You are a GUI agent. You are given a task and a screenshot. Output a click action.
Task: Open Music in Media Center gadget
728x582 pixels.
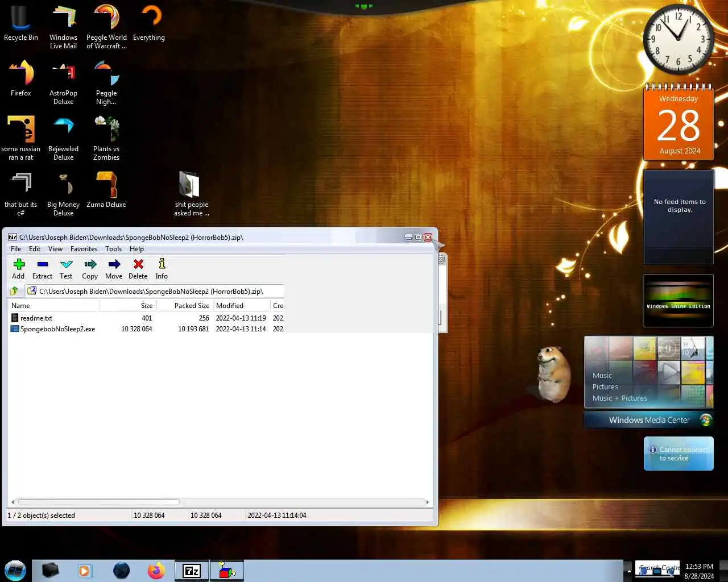602,376
